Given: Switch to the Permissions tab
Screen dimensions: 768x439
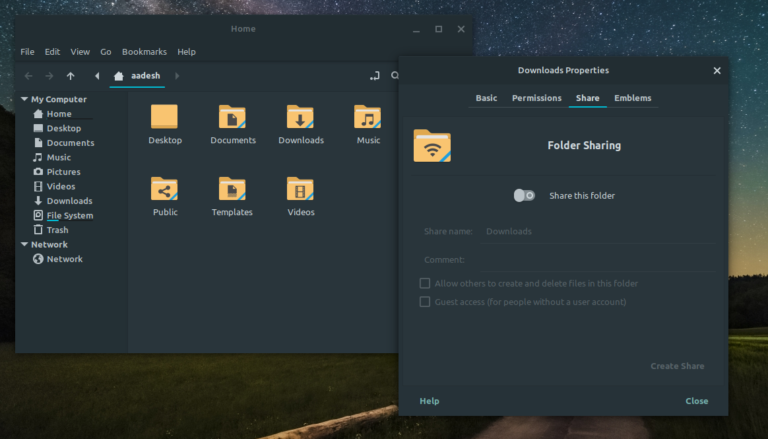Looking at the screenshot, I should click(x=536, y=98).
